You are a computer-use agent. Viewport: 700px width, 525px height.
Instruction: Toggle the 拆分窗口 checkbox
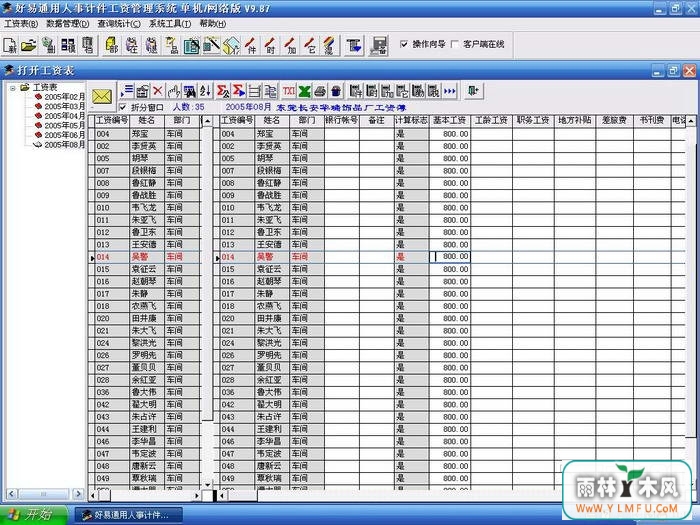click(123, 107)
